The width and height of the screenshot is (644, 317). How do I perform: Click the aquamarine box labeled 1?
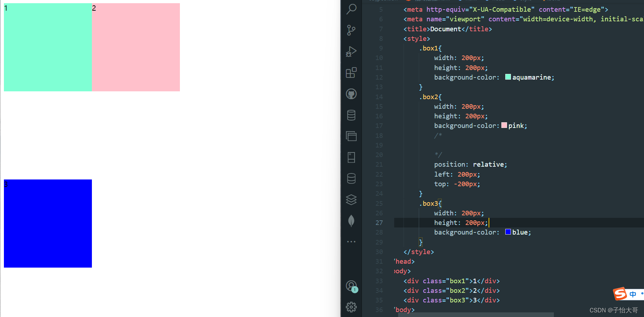[48, 47]
